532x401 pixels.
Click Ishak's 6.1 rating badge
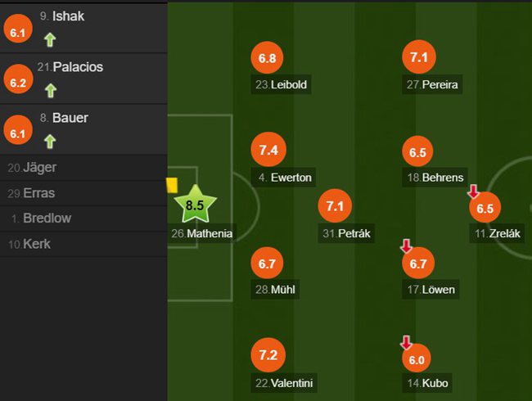[x=18, y=29]
